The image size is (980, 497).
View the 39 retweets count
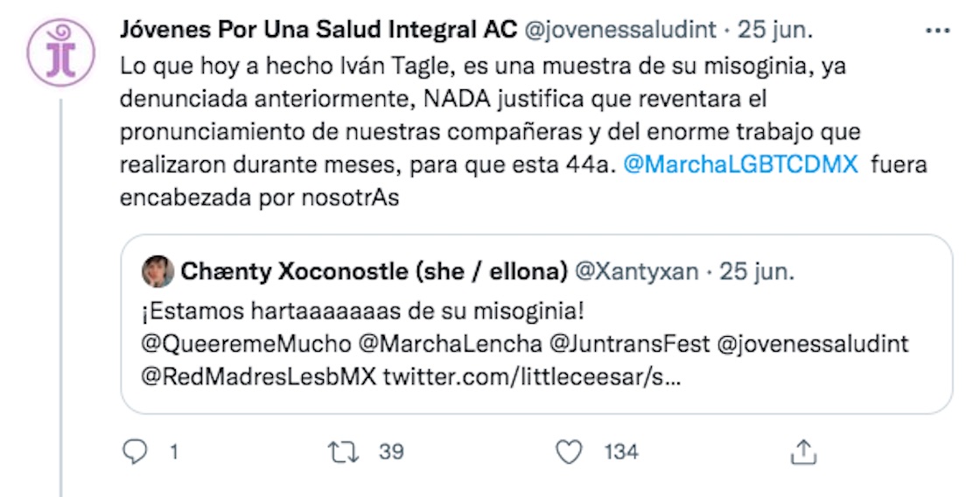click(x=391, y=451)
